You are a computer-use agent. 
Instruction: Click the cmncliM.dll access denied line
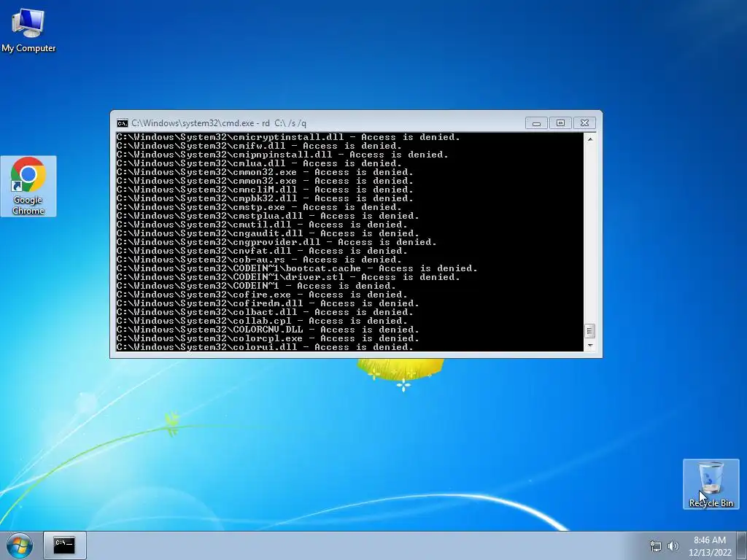tap(265, 190)
